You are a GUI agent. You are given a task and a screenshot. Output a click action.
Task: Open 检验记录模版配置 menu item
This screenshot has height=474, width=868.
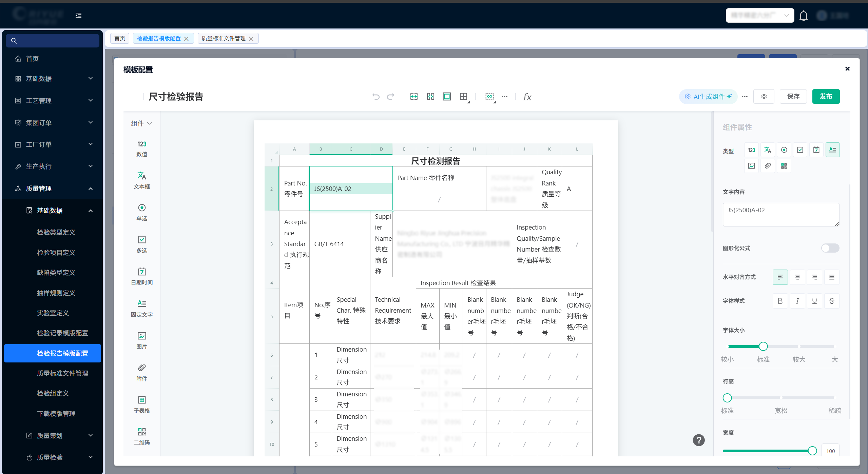click(62, 333)
